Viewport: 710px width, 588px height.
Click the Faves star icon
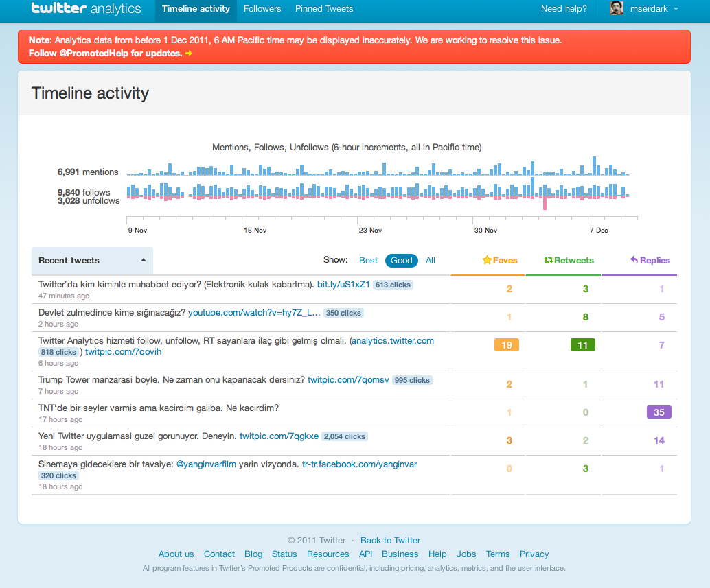coord(487,260)
